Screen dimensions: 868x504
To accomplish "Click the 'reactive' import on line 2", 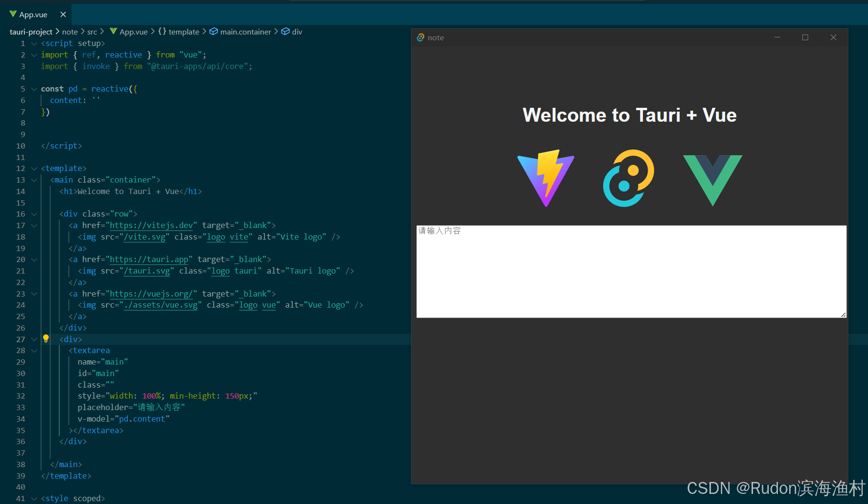I will [124, 55].
